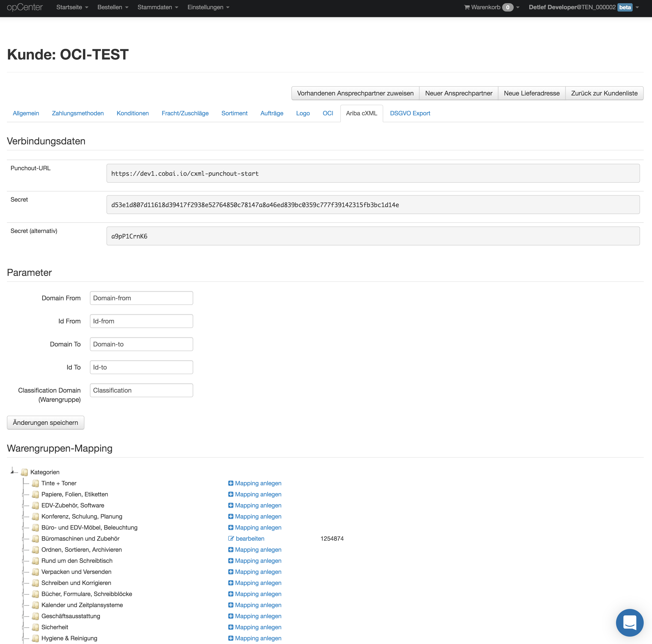This screenshot has height=644, width=652.
Task: Focus the Domain From input field
Action: tap(141, 298)
